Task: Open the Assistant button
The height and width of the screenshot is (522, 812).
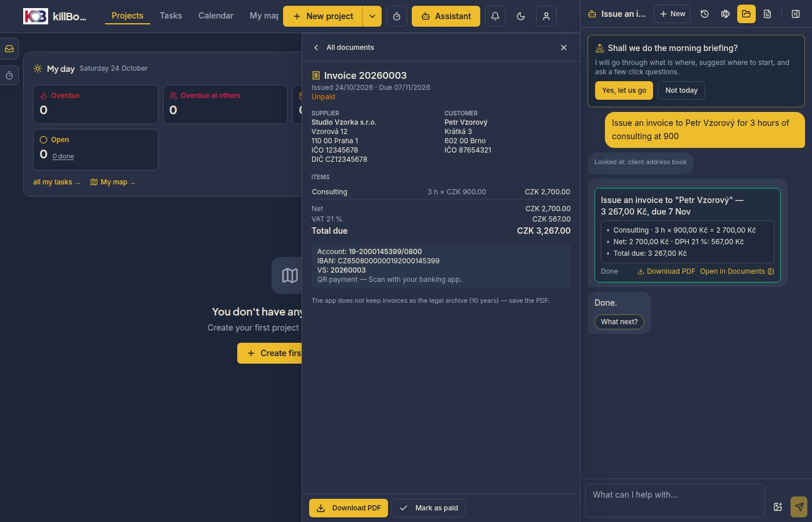Action: click(x=446, y=16)
